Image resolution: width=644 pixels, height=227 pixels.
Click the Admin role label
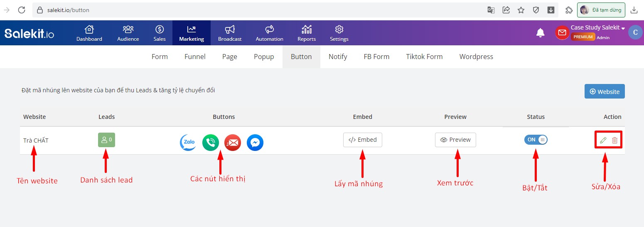pyautogui.click(x=603, y=37)
